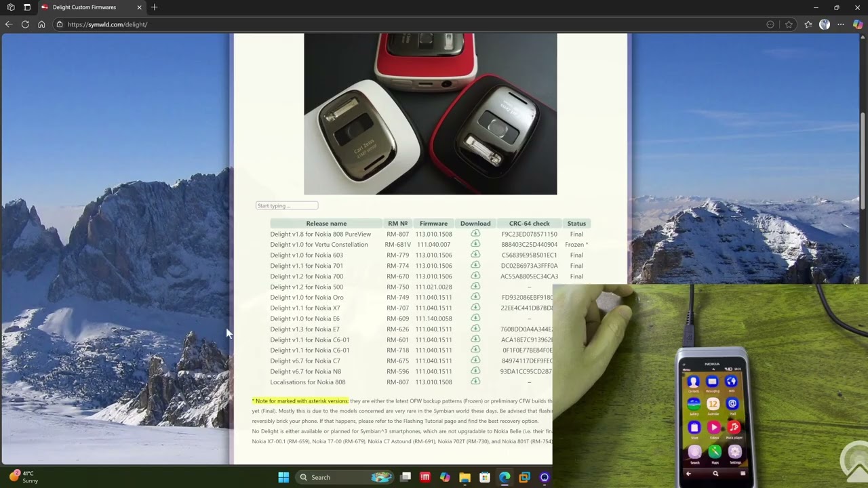Open Edge workspaces button

pos(11,7)
